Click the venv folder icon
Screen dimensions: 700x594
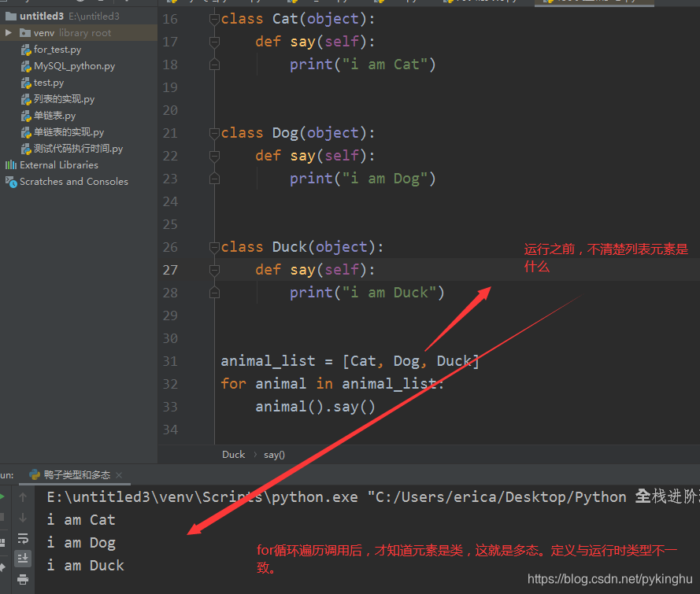tap(25, 33)
